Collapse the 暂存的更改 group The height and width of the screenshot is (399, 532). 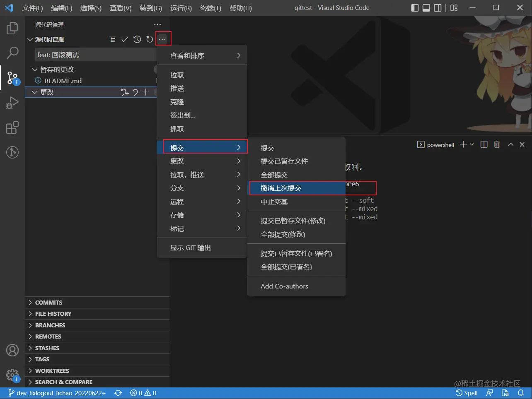click(35, 70)
